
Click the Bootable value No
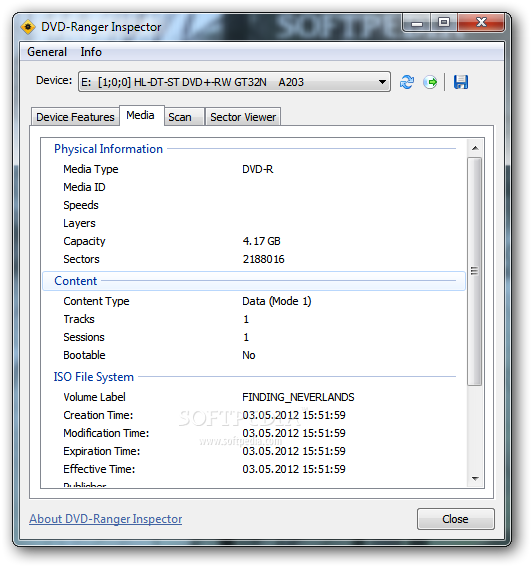pyautogui.click(x=249, y=355)
